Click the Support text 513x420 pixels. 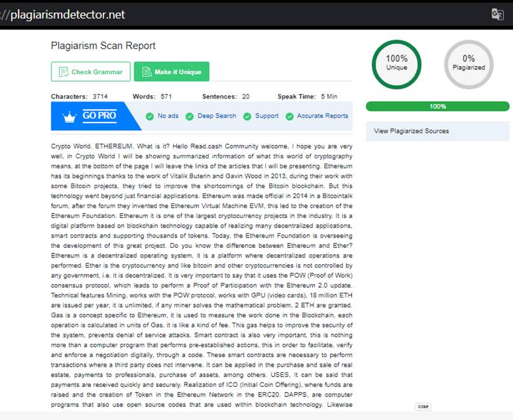(266, 116)
